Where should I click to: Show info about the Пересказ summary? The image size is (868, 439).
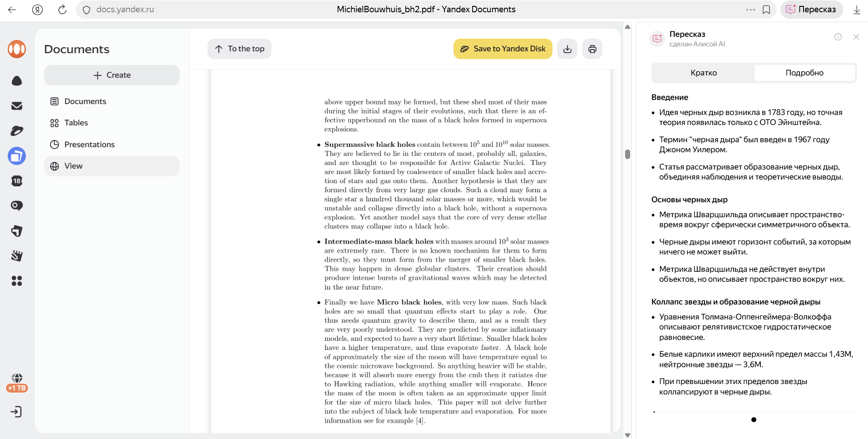(x=838, y=37)
